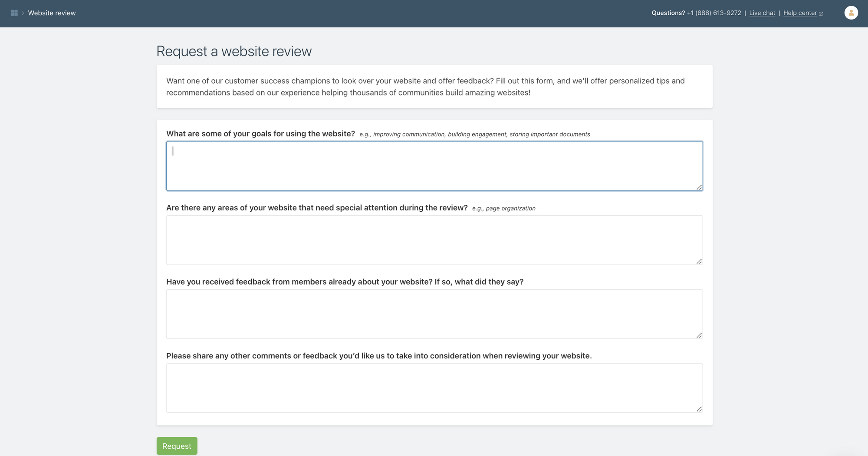The image size is (868, 456).
Task: Click the other comments text area
Action: (434, 388)
